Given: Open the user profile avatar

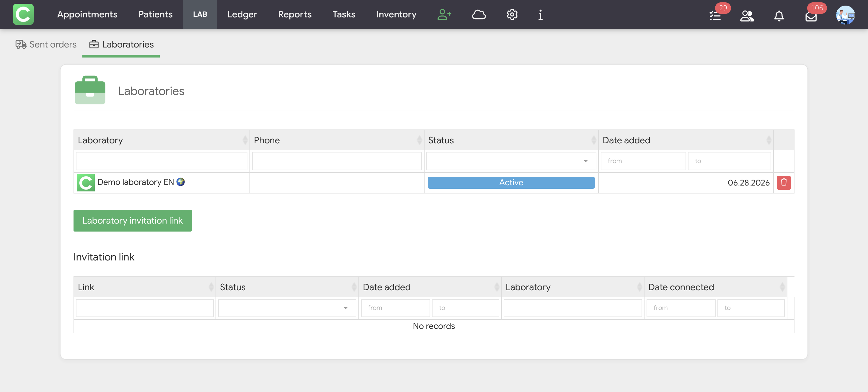Looking at the screenshot, I should [845, 15].
